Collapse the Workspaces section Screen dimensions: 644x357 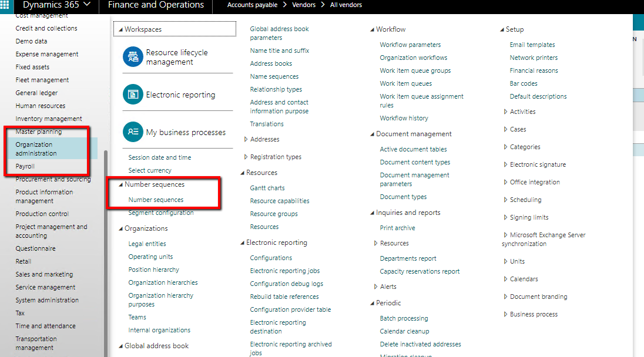pyautogui.click(x=121, y=29)
